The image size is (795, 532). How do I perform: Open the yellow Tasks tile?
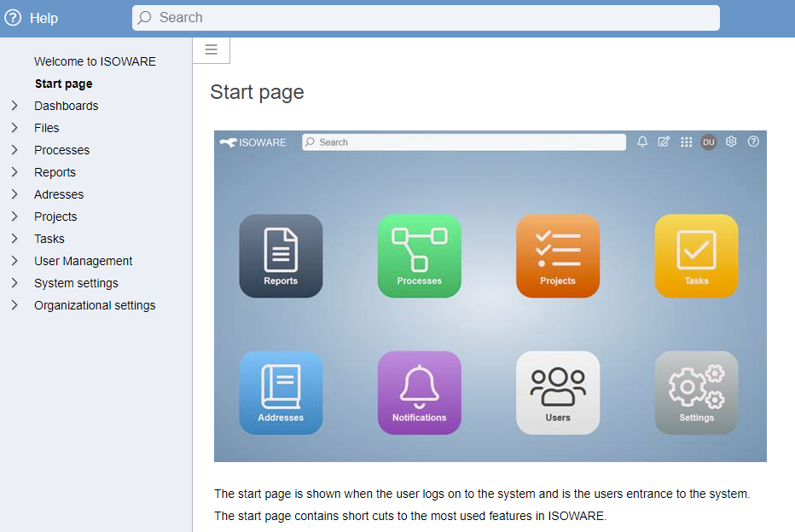pyautogui.click(x=696, y=256)
